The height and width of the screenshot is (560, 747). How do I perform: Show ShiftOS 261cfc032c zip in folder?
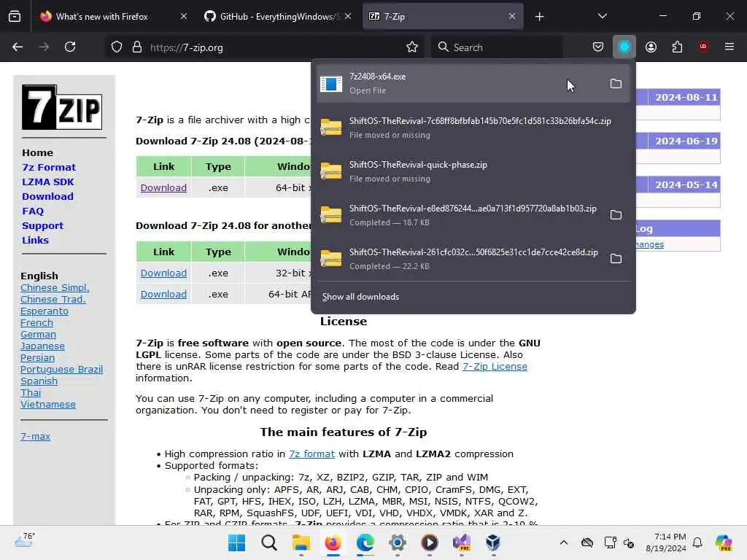point(616,259)
